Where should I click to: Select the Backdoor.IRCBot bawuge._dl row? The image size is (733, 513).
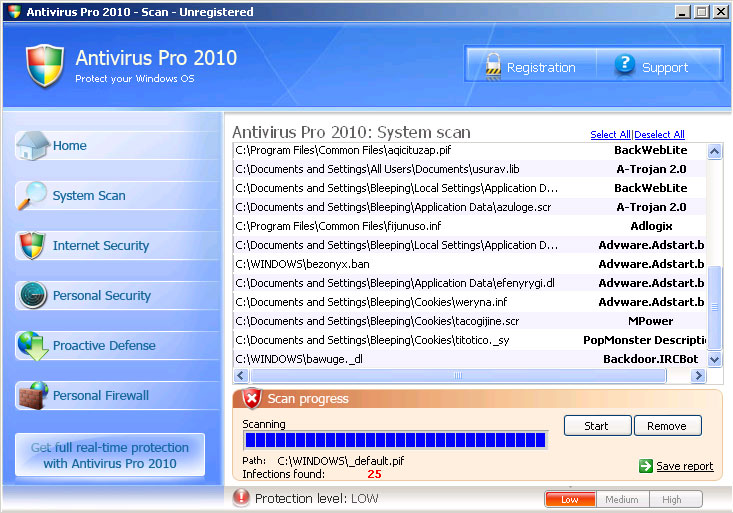pyautogui.click(x=470, y=359)
